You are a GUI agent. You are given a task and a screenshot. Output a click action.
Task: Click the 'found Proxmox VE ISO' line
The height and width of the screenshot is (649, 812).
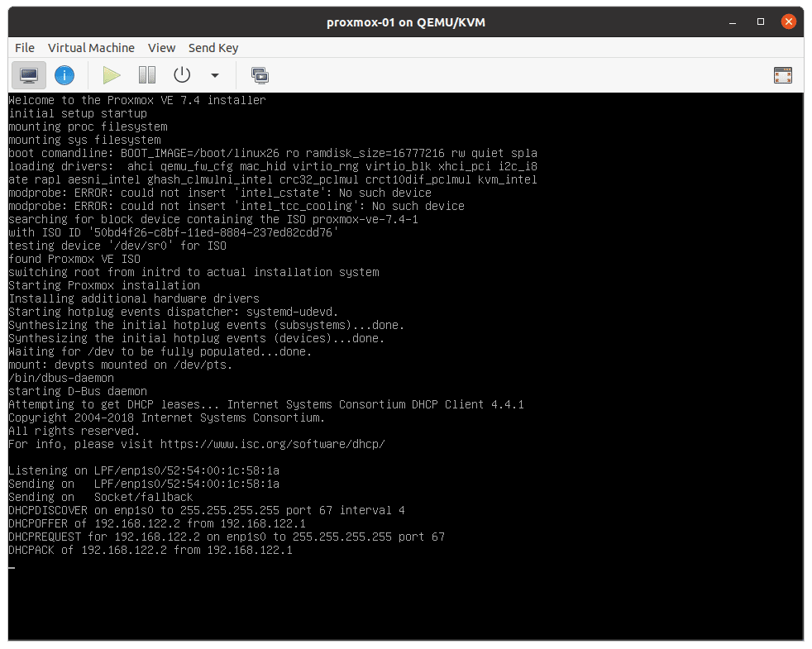[x=74, y=259]
